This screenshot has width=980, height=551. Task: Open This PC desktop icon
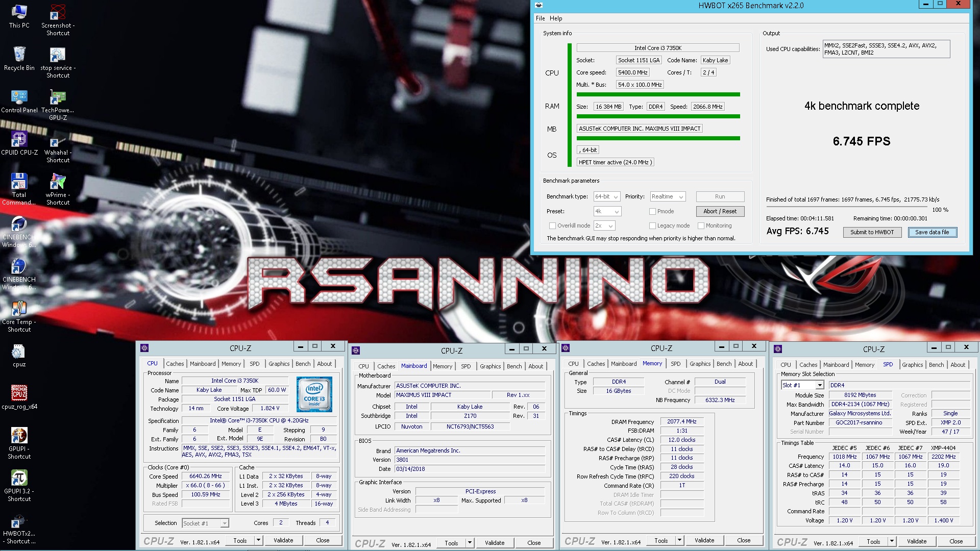tap(19, 16)
